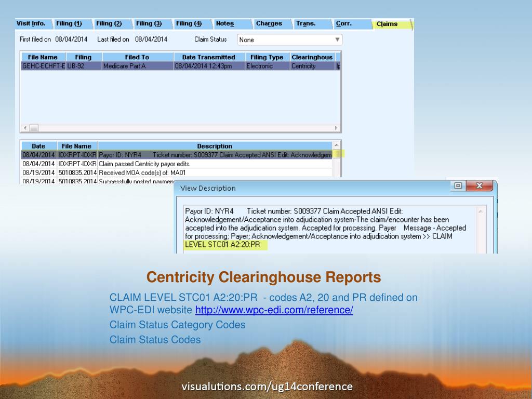532x399 pixels.
Task: Click the visualutions.com/ug14conference footer text
Action: point(267,386)
